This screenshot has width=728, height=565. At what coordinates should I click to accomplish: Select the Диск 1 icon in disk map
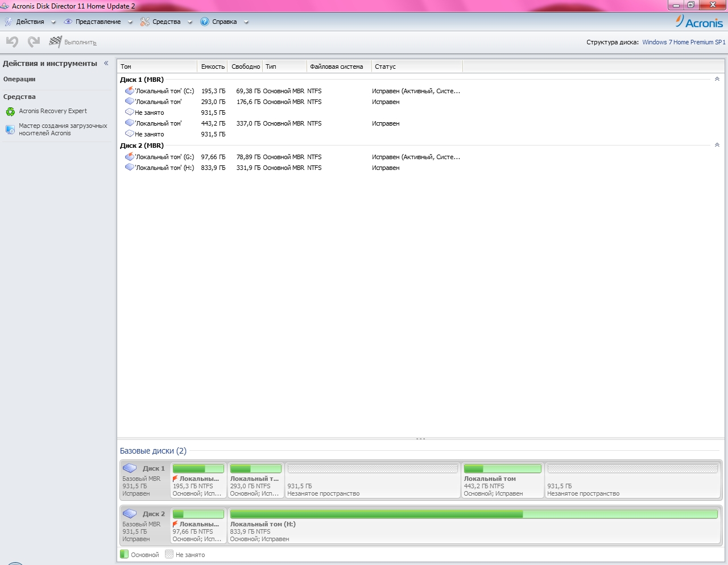point(130,468)
